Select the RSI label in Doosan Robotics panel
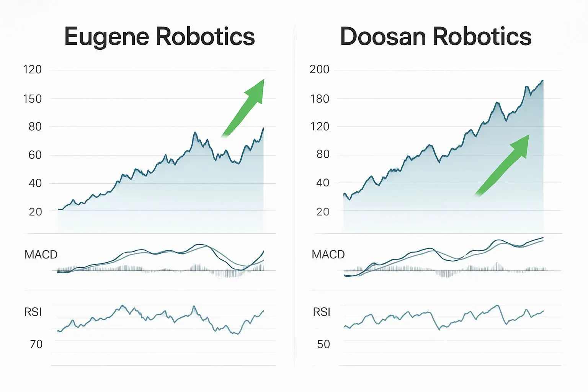This screenshot has width=588, height=392. click(322, 312)
